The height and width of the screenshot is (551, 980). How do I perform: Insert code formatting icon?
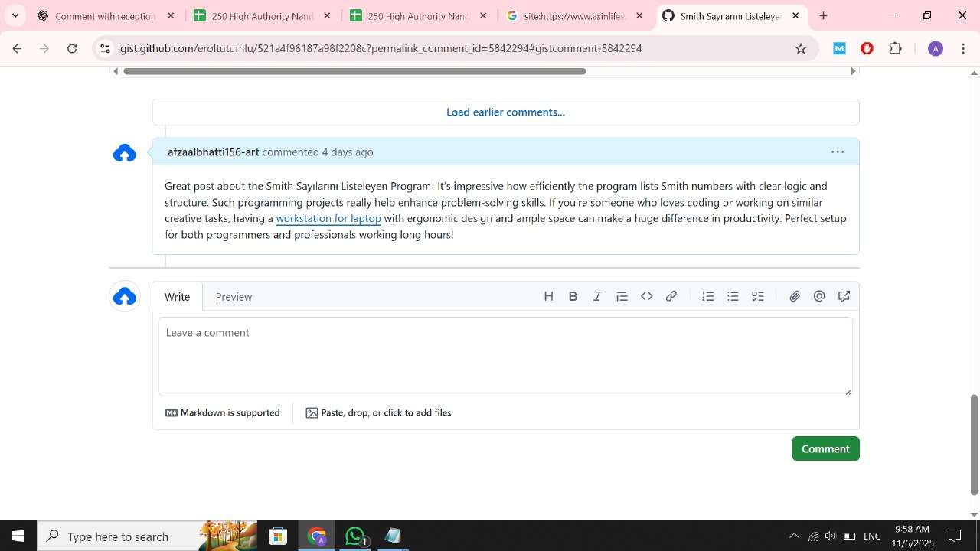coord(646,296)
